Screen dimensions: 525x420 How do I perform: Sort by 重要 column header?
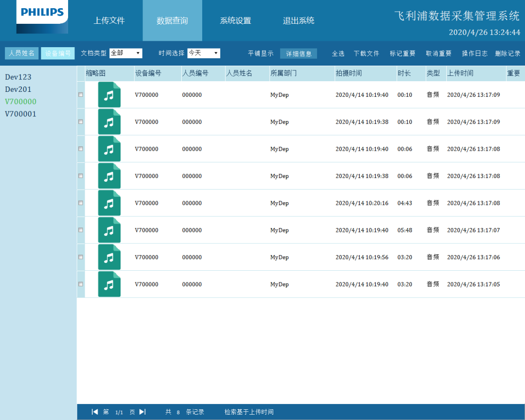pyautogui.click(x=515, y=73)
